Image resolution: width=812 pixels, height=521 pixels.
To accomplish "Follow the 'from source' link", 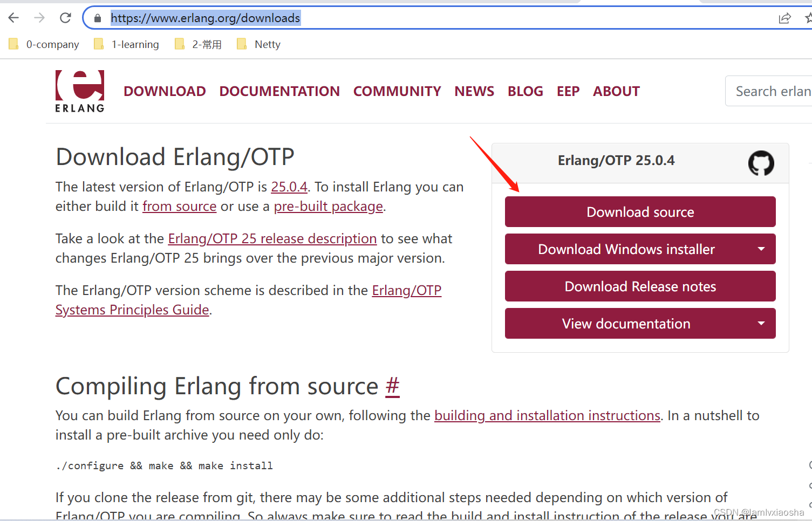I will [x=179, y=207].
